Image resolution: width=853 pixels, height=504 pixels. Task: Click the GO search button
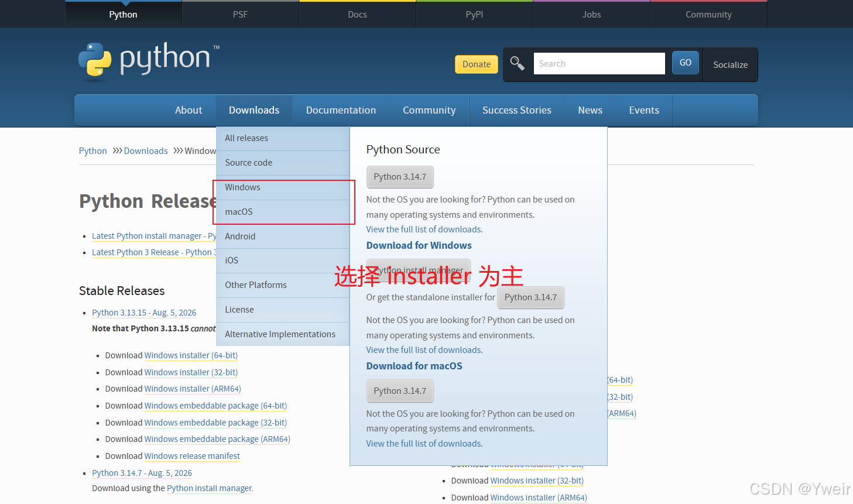(x=686, y=63)
